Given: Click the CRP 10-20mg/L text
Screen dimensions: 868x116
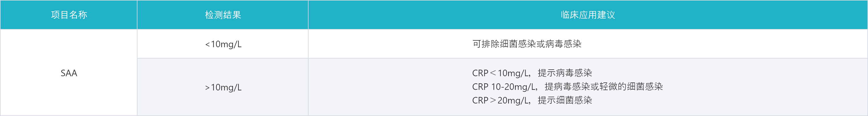Looking at the screenshot, I should click(504, 87).
